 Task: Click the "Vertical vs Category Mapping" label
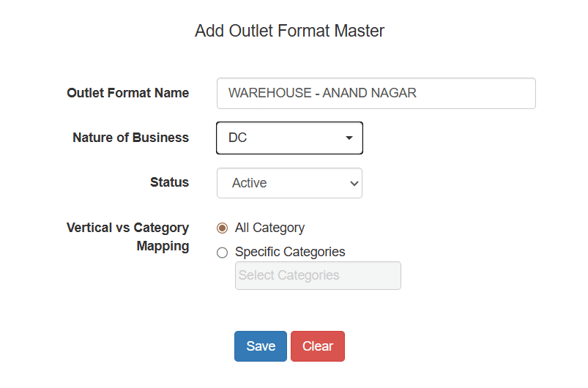point(128,236)
